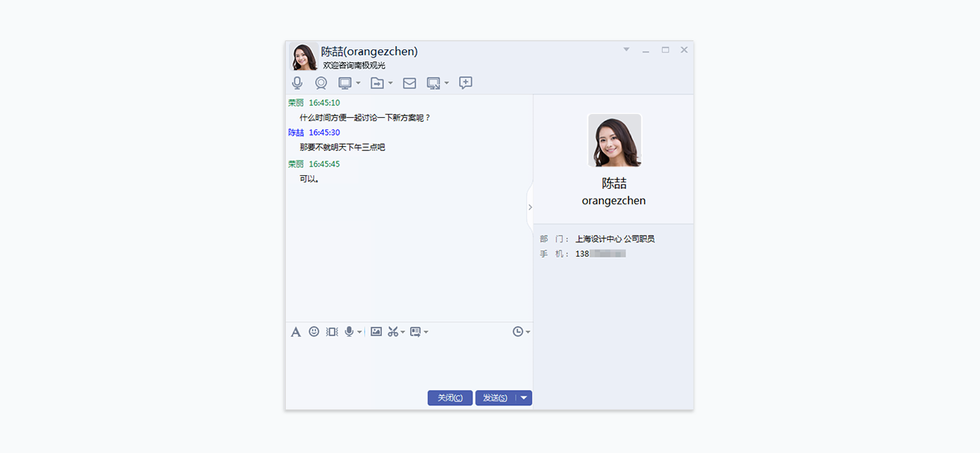The width and height of the screenshot is (980, 453).
Task: Collapse the contact info side panel
Action: pyautogui.click(x=530, y=208)
